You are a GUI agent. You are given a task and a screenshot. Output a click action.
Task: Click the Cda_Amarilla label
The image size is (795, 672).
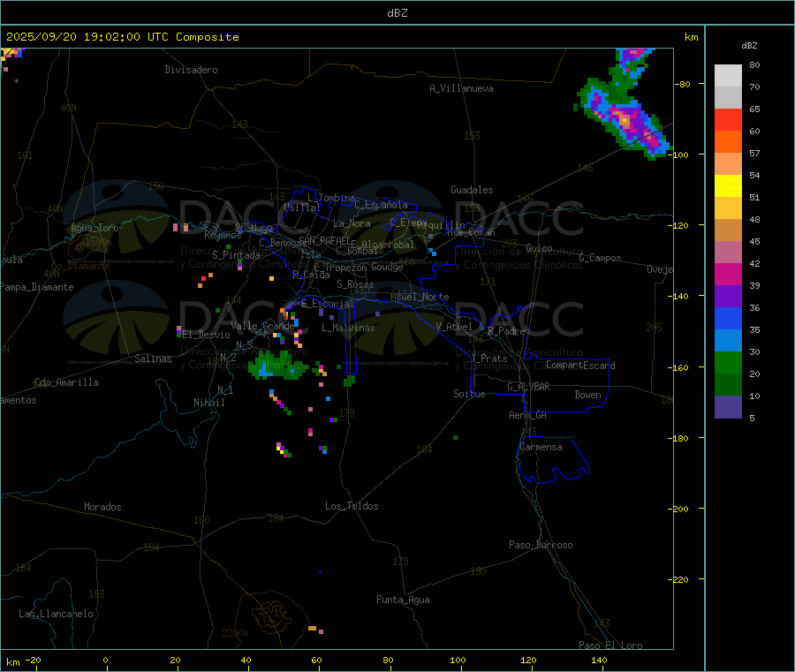click(x=66, y=382)
